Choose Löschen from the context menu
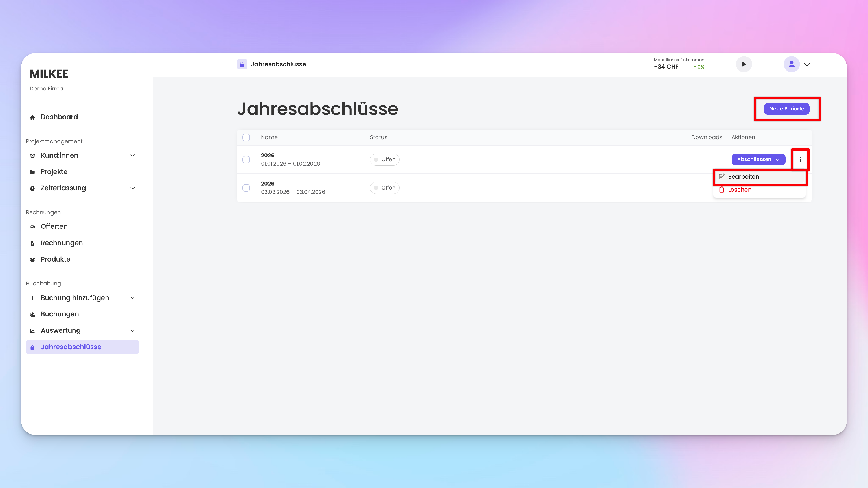This screenshot has width=868, height=488. (739, 190)
